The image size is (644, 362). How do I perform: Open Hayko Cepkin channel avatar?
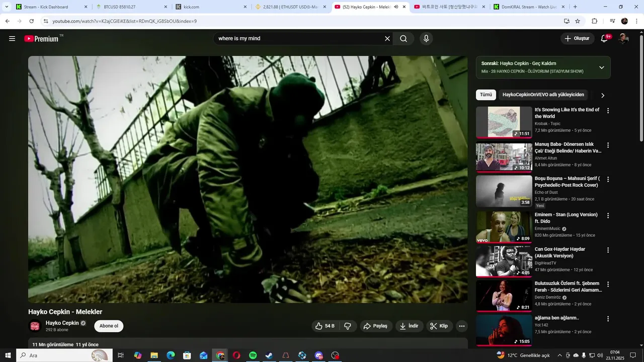pyautogui.click(x=35, y=326)
